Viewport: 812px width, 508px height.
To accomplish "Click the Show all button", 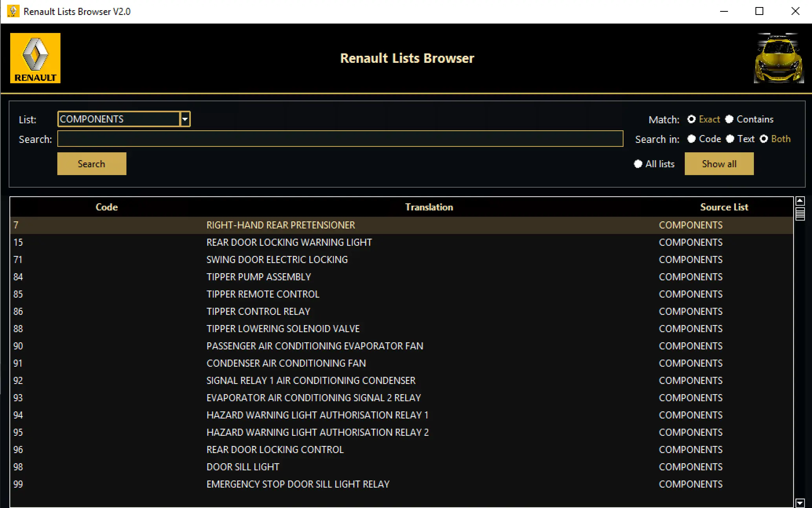I will (x=719, y=164).
